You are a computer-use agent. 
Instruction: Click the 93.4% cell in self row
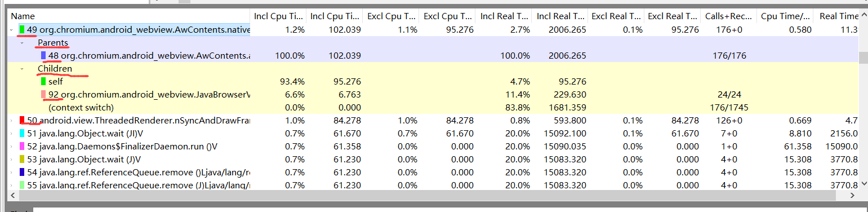click(x=292, y=82)
